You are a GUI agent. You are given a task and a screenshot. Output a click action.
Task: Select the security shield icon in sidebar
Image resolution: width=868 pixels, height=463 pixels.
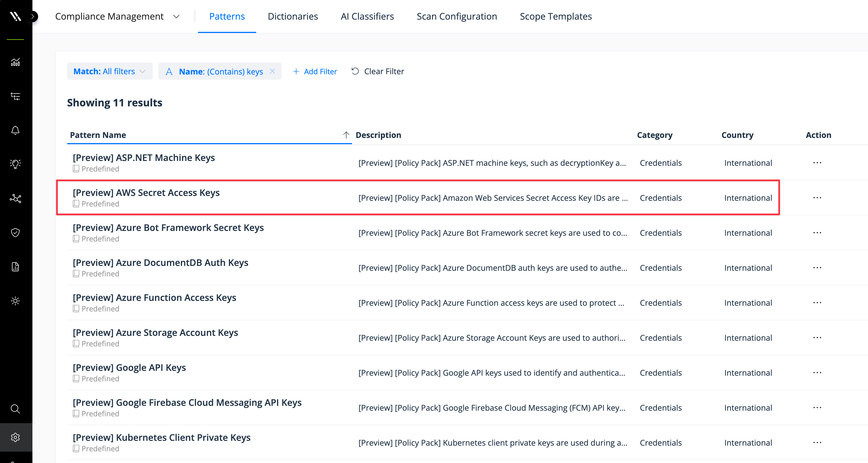click(x=15, y=233)
